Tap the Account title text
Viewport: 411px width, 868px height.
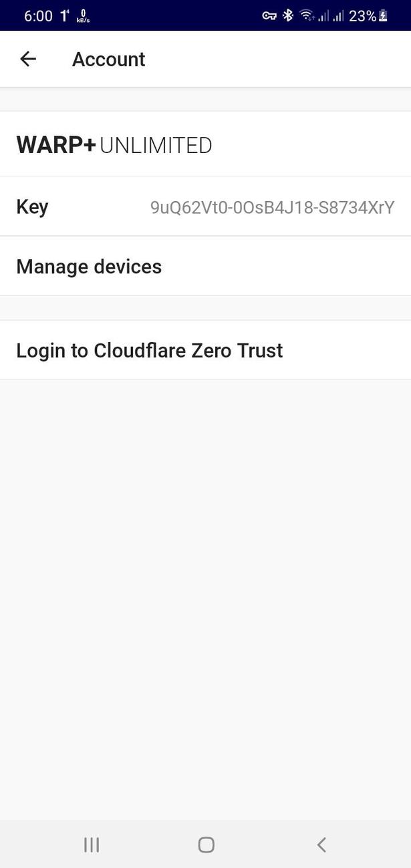(x=108, y=59)
